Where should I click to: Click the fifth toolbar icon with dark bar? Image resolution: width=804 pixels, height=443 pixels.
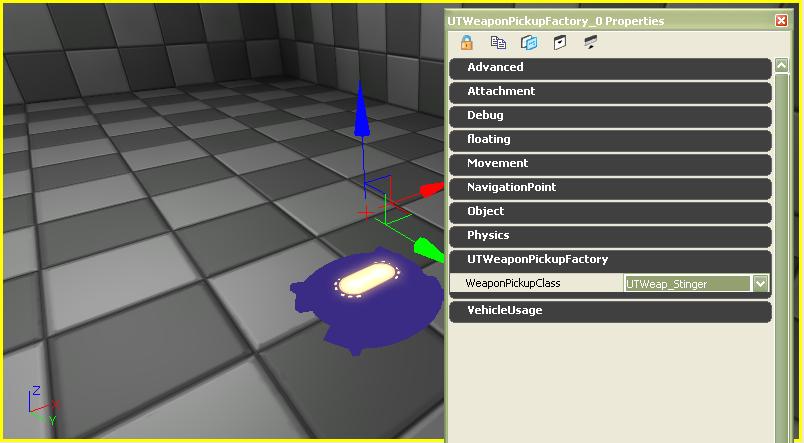tap(590, 43)
